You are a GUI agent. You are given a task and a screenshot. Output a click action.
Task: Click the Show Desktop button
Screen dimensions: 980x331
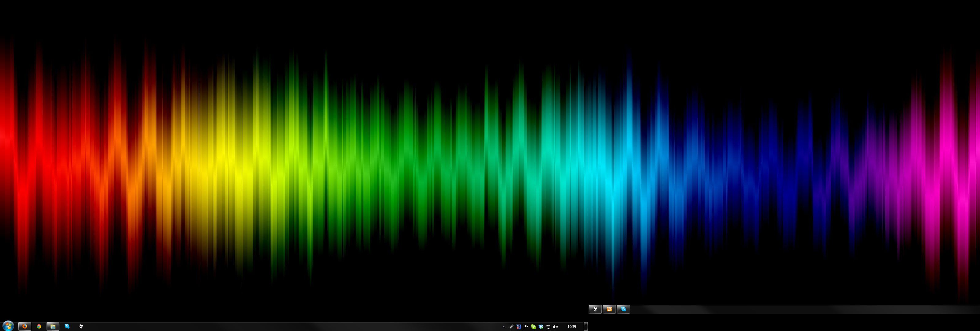point(586,326)
